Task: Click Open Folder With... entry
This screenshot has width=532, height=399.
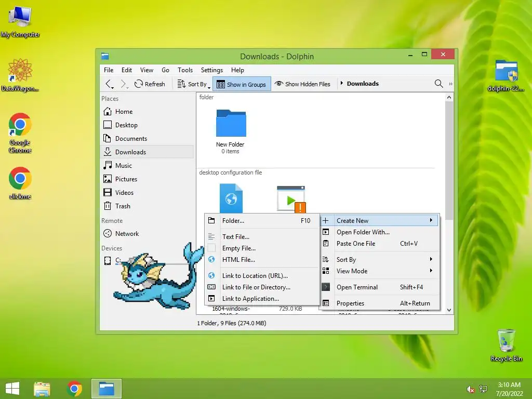Action: (x=379, y=232)
